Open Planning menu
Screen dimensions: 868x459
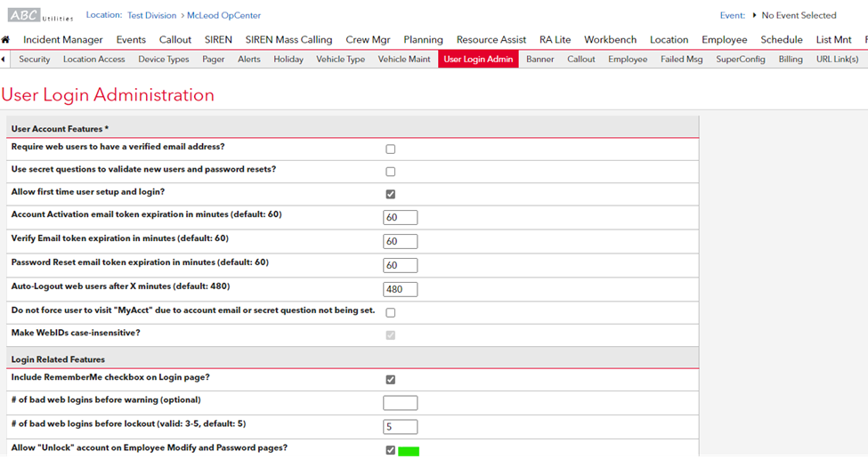[x=424, y=40]
